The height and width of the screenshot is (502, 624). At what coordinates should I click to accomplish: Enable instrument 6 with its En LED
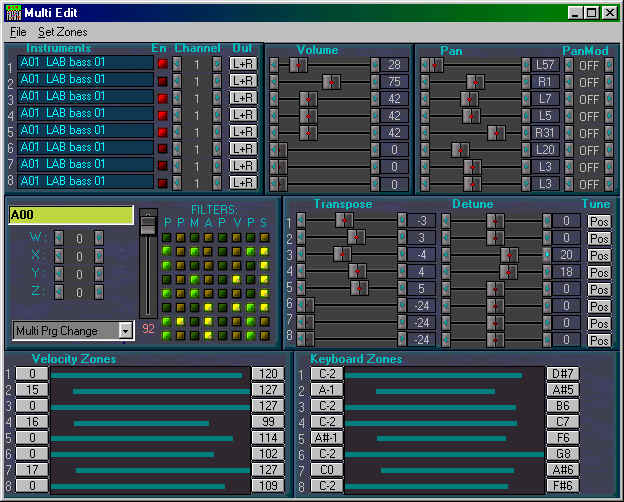click(x=162, y=148)
